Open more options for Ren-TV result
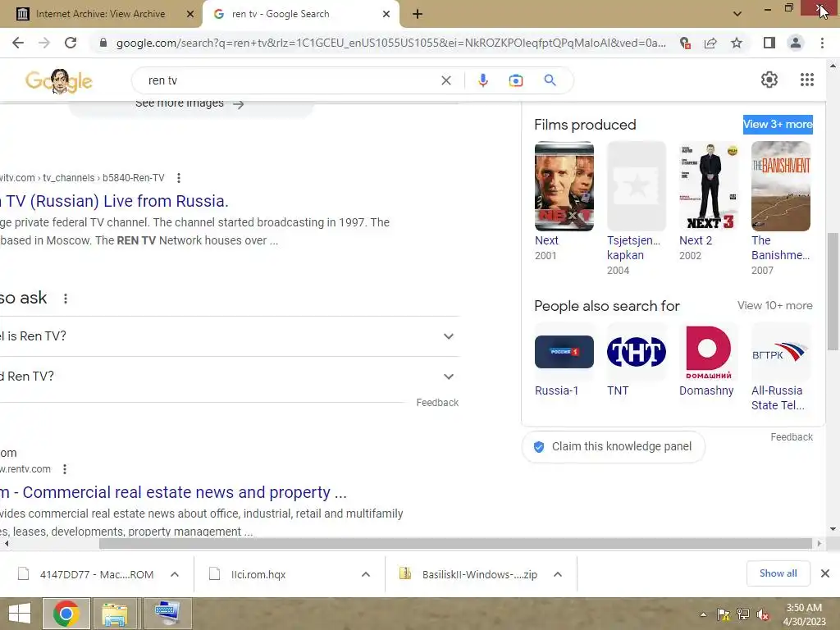 pos(178,178)
